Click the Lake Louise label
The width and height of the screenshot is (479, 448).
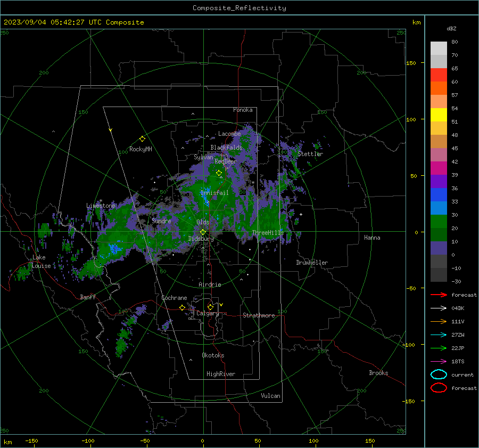pos(41,262)
